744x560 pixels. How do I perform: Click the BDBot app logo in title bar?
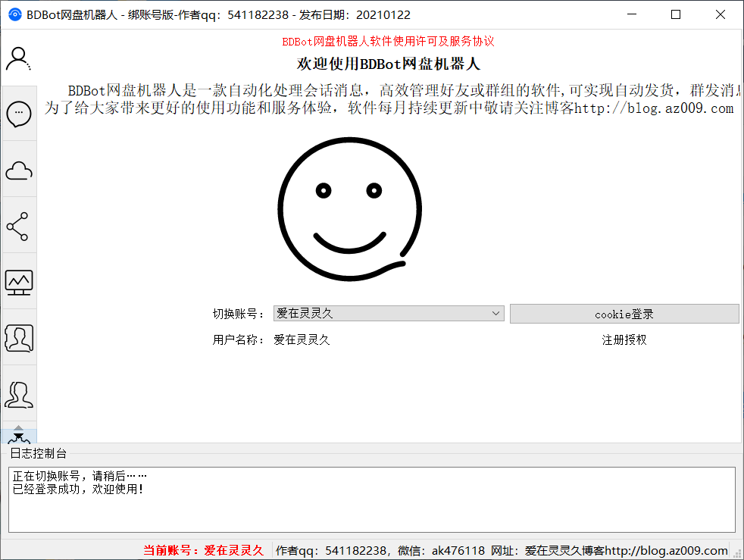point(12,14)
